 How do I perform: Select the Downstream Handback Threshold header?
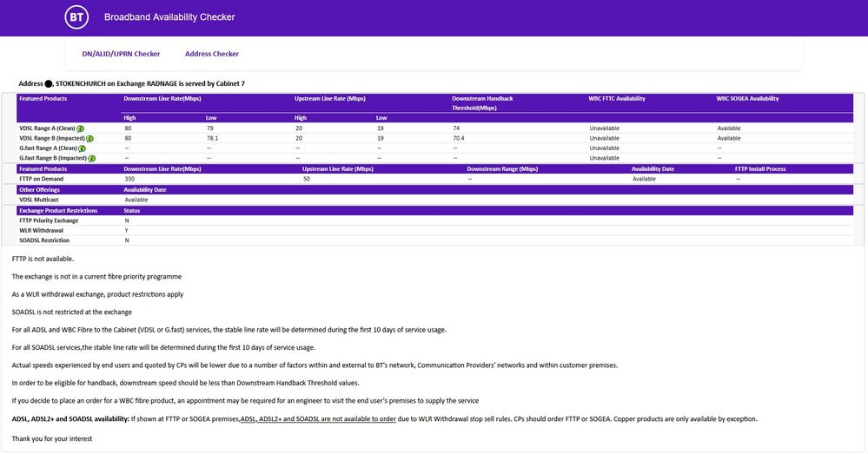coord(482,103)
